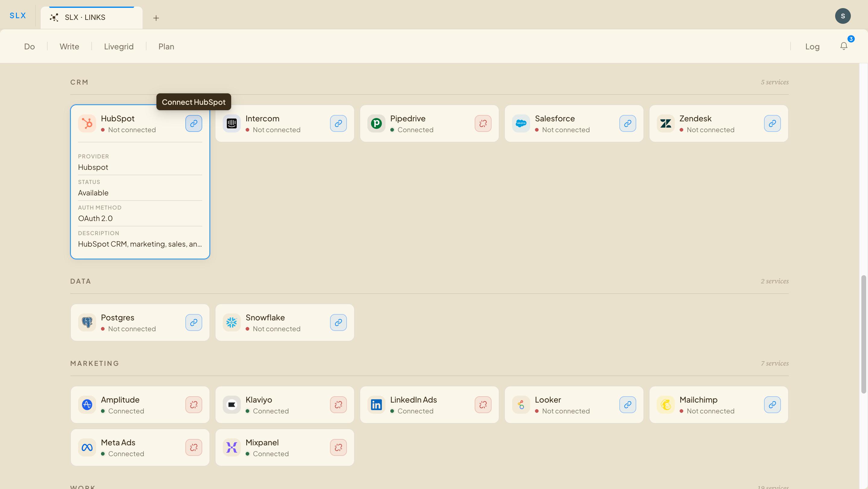Click the DATA section heading
The width and height of the screenshot is (868, 489).
coord(80,281)
